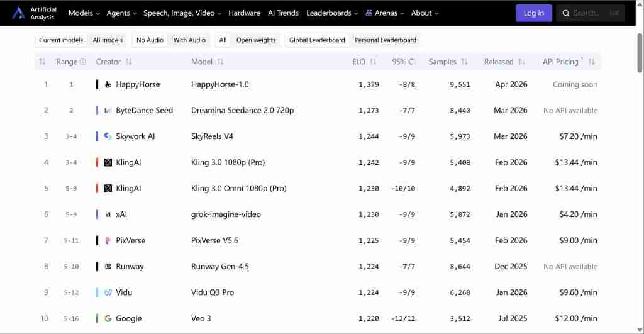Expand the Leaderboards navigation dropdown
644x334 pixels.
332,13
